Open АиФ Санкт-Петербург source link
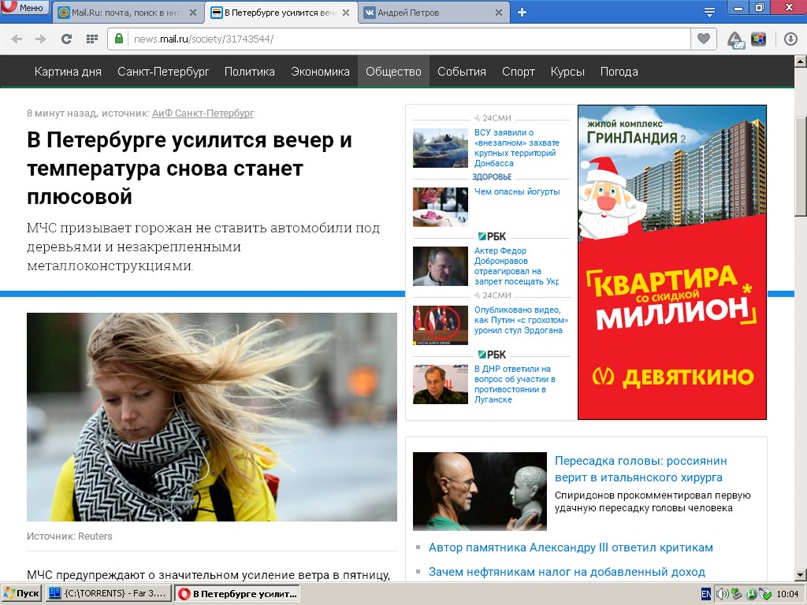The image size is (807, 605). tap(203, 114)
